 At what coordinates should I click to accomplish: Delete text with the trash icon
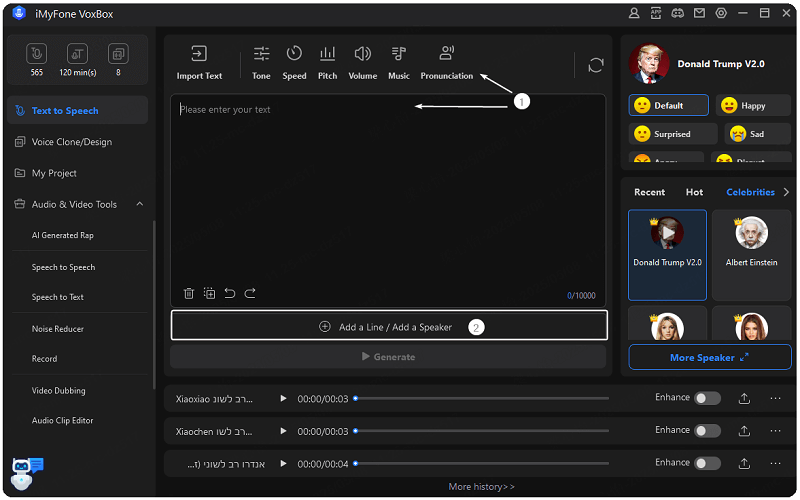[189, 293]
